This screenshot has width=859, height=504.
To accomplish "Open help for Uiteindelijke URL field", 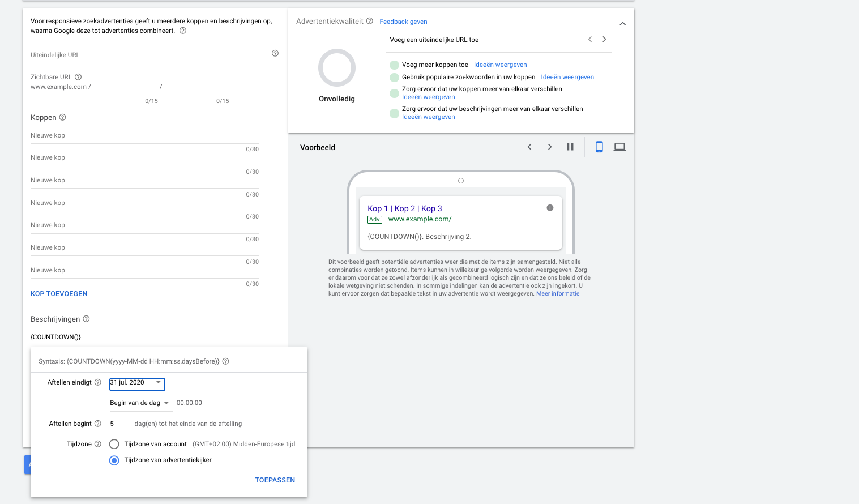I will (275, 53).
